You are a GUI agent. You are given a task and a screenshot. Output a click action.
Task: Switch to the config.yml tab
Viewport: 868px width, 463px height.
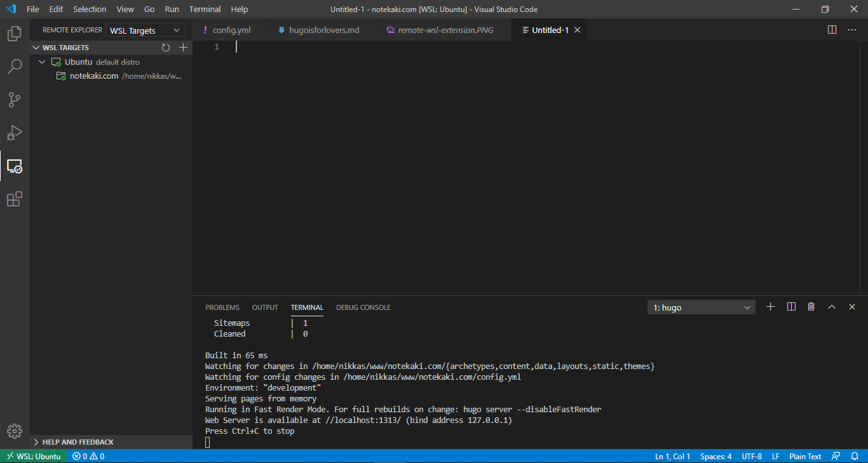click(x=231, y=29)
